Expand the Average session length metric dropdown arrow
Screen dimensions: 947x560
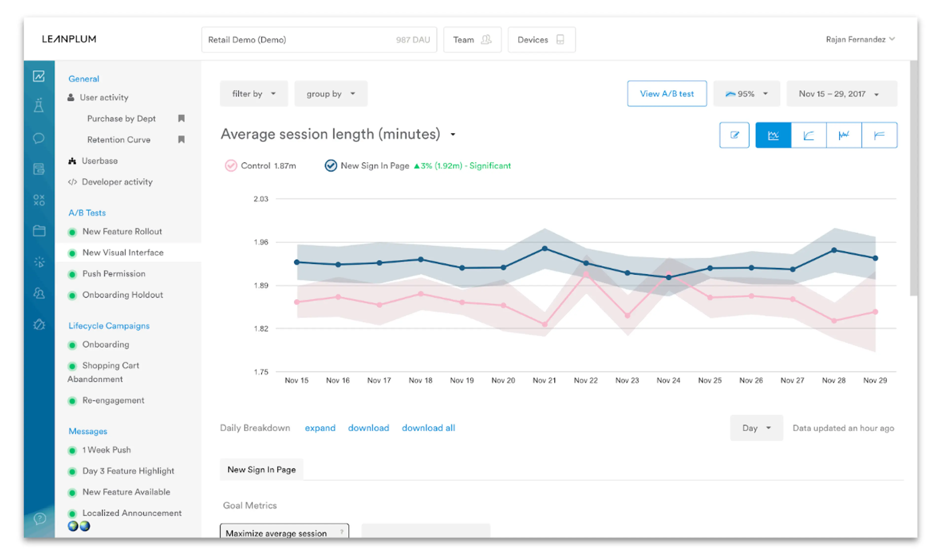point(453,134)
